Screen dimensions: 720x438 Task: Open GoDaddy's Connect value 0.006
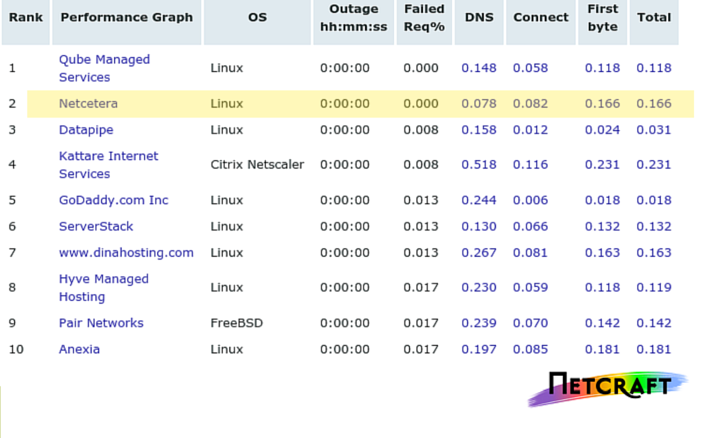pyautogui.click(x=530, y=200)
